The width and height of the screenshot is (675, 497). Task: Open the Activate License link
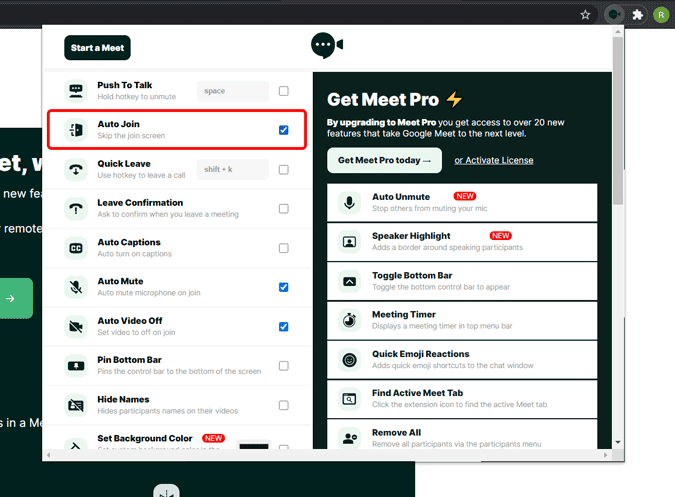[494, 161]
